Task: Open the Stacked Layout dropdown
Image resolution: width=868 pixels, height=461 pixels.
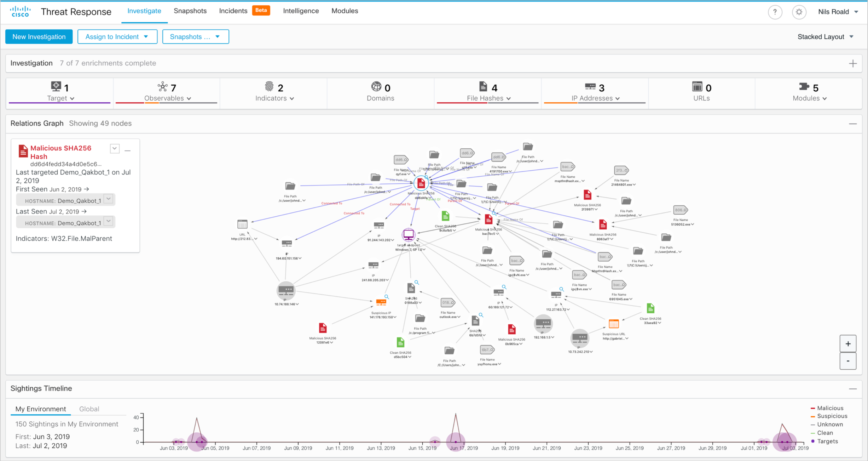Action: click(x=826, y=37)
